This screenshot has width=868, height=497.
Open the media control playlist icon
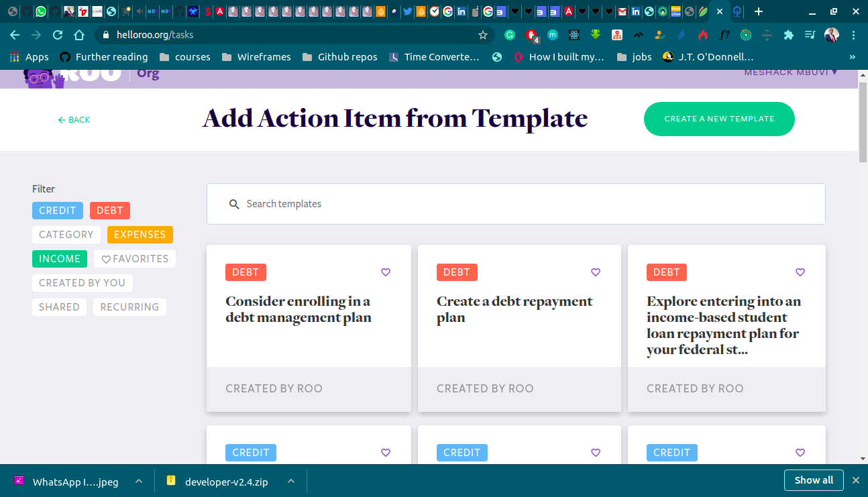810,35
